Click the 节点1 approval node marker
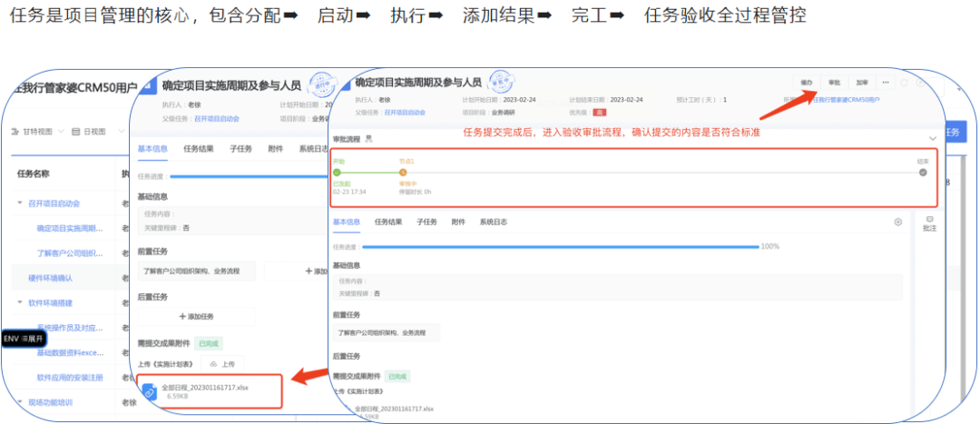Image resolution: width=980 pixels, height=424 pixels. [403, 171]
